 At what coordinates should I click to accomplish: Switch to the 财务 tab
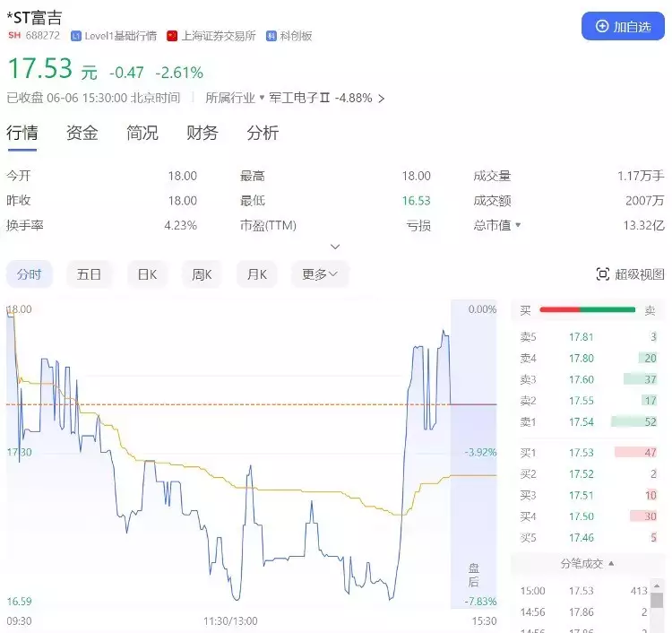pos(202,133)
